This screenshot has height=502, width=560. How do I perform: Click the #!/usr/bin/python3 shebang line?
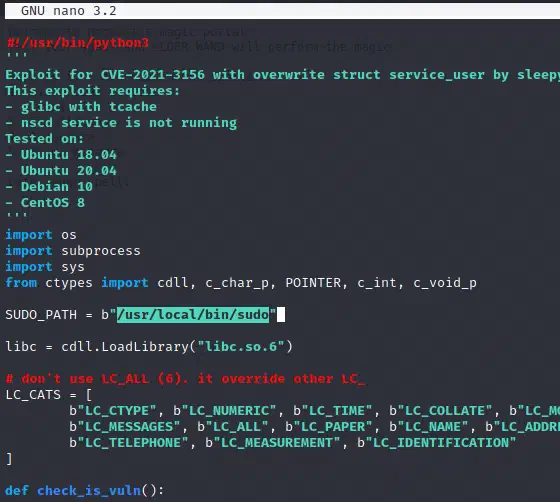pyautogui.click(x=78, y=43)
